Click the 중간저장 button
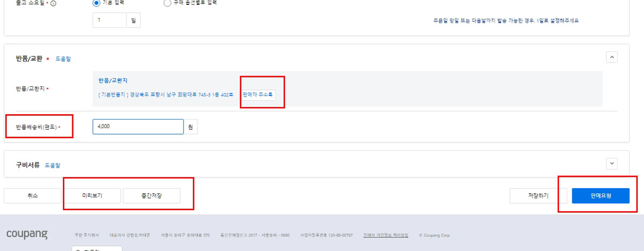The height and width of the screenshot is (251, 644). pos(151,196)
